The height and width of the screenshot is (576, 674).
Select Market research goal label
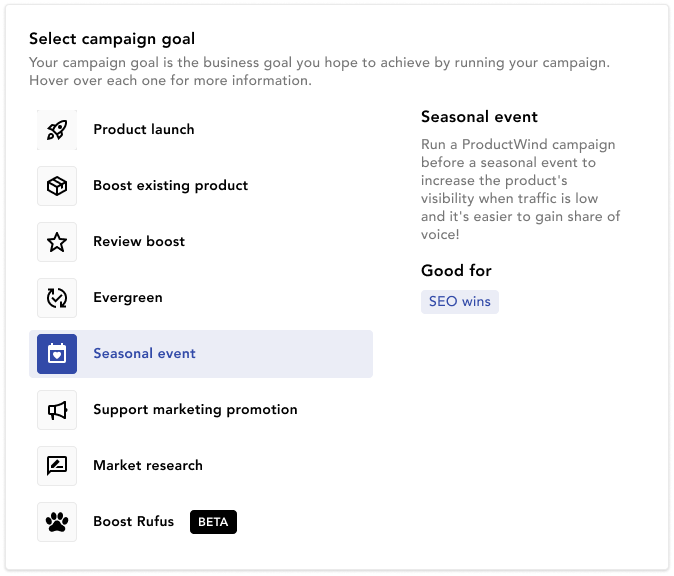[x=148, y=466]
